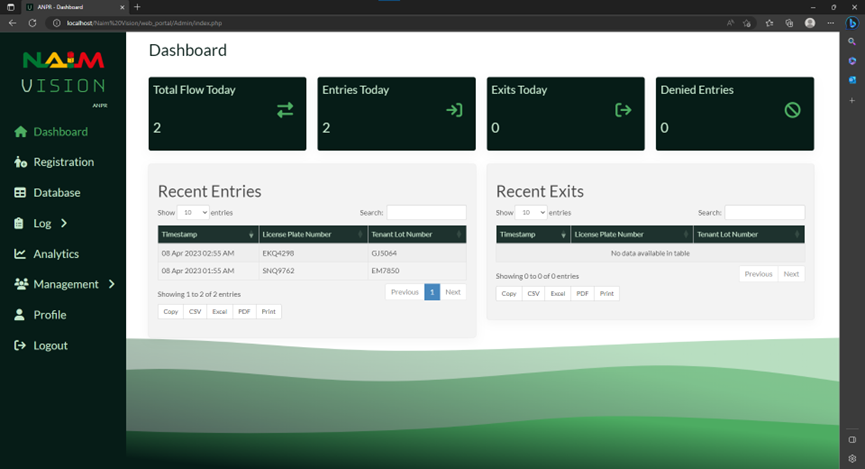Click the Entries Today sign-in icon
Viewport: 865px width, 469px height.
point(455,110)
